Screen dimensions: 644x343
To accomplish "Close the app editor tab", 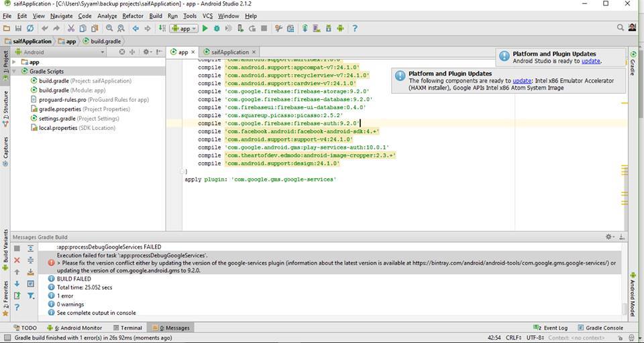I will 193,52.
